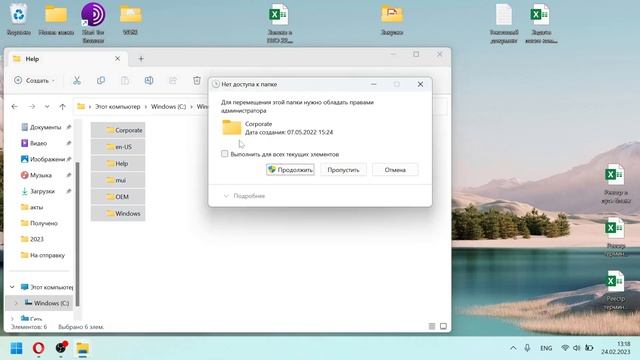Expand Подробнее details section
The image size is (640, 360).
(x=244, y=196)
